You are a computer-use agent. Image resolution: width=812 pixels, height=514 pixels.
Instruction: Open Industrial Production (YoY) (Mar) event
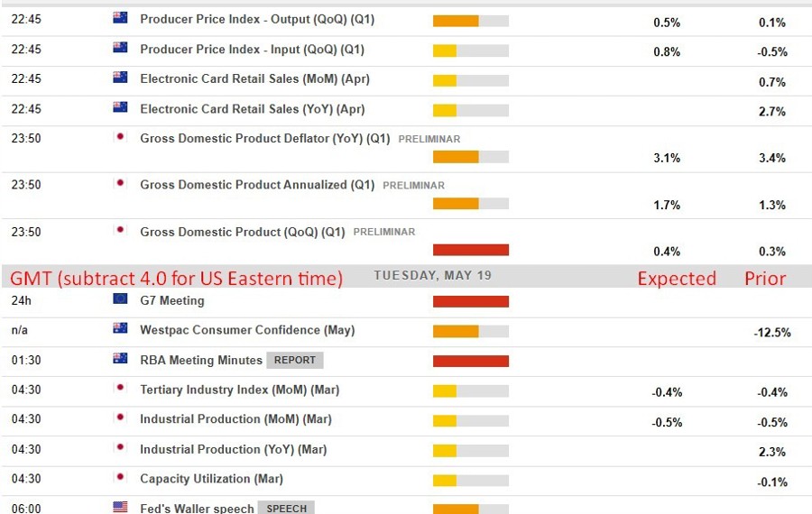[x=234, y=449]
